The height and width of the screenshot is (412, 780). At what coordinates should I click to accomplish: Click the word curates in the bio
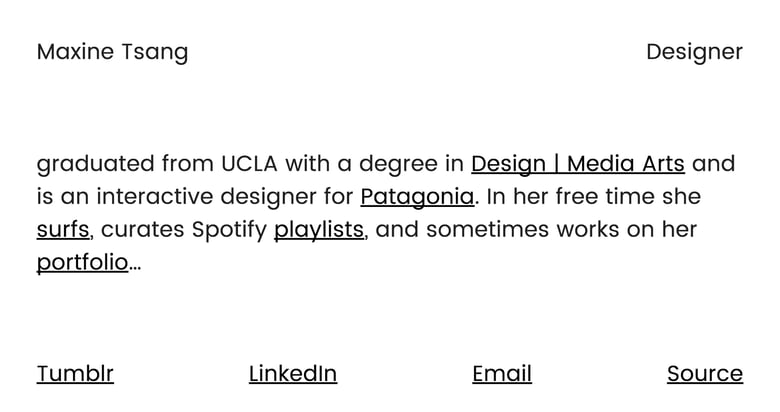point(142,230)
